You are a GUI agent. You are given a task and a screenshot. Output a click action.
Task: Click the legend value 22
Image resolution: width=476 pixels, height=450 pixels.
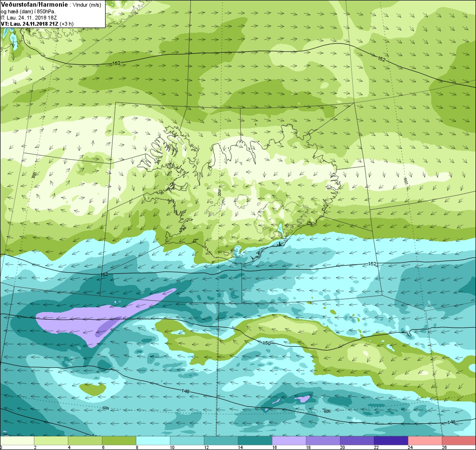tap(376, 448)
